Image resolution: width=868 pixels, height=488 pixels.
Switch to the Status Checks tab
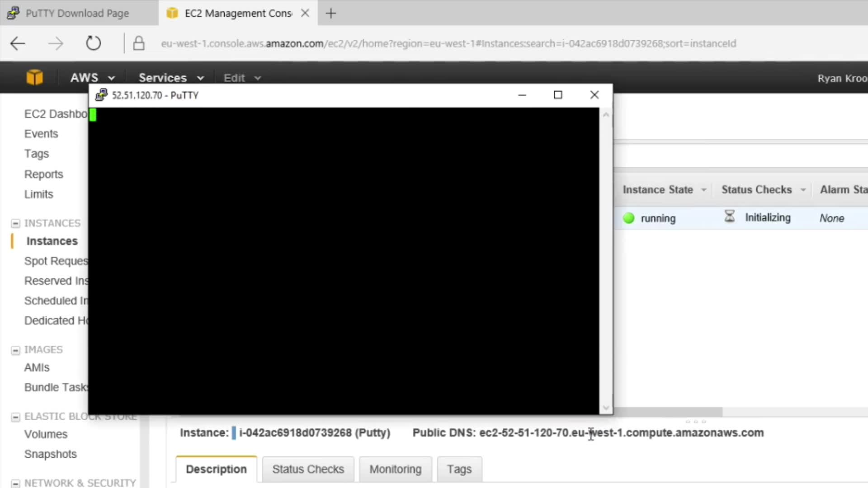(x=308, y=469)
